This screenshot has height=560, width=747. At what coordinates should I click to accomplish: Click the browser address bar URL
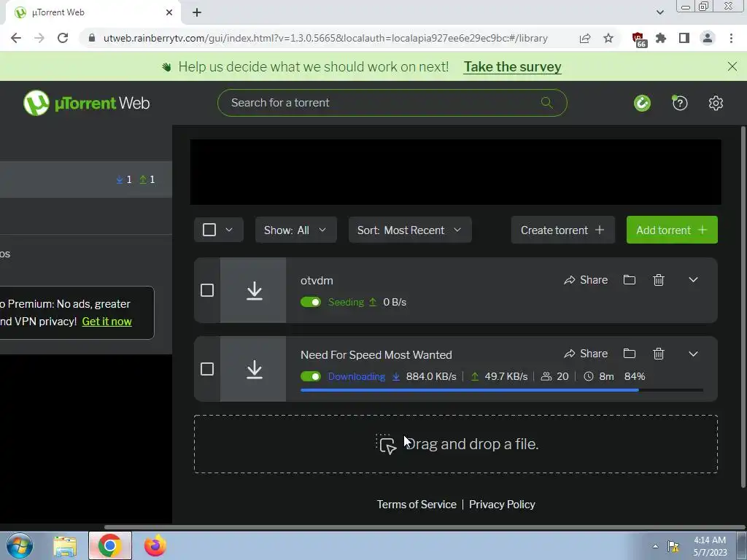click(325, 38)
